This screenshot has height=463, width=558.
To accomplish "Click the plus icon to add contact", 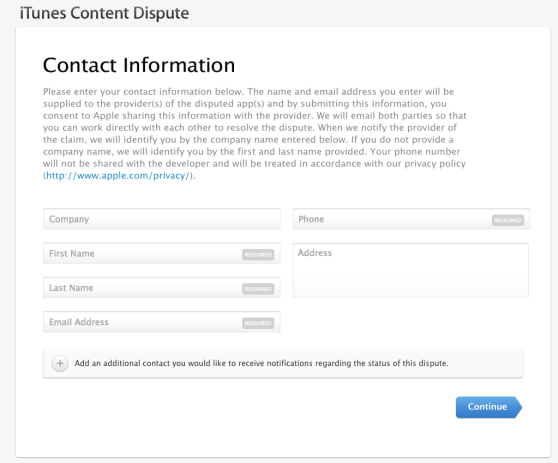I will [x=60, y=363].
